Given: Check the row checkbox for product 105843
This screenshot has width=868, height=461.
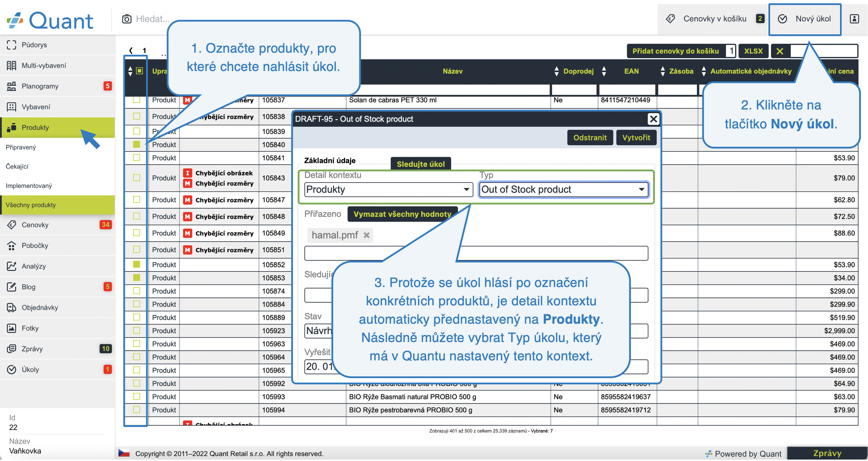Looking at the screenshot, I should pos(137,178).
